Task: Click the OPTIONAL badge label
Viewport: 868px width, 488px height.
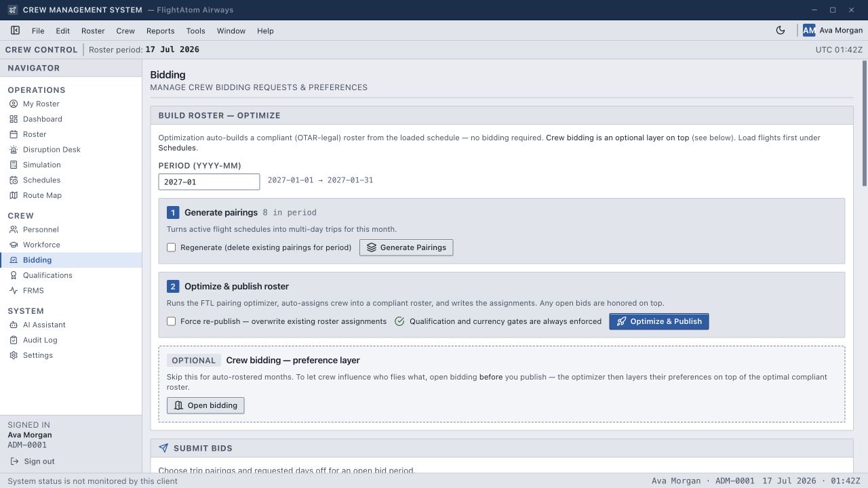Action: pyautogui.click(x=194, y=361)
